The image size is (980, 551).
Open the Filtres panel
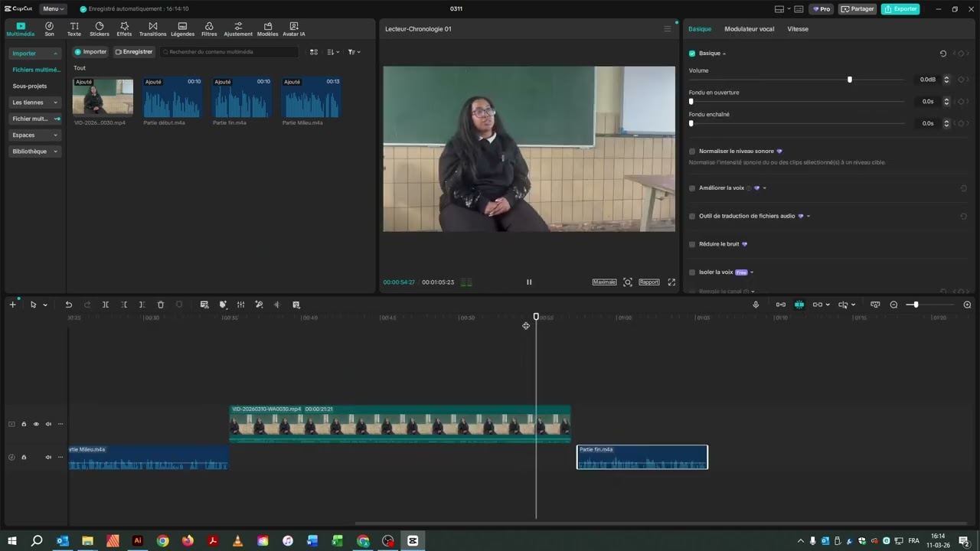[x=209, y=29]
